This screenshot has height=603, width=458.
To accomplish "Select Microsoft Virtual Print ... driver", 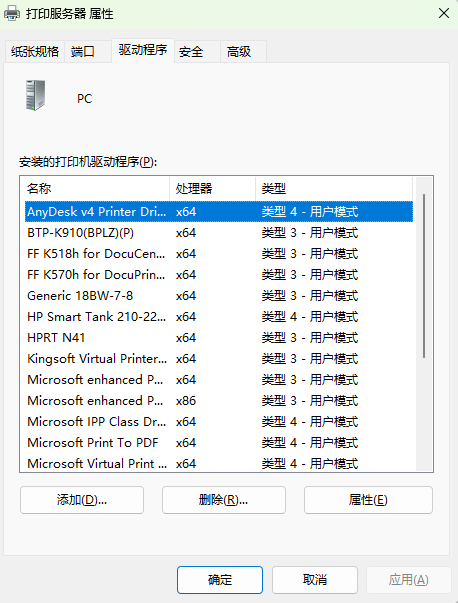I will [x=219, y=463].
